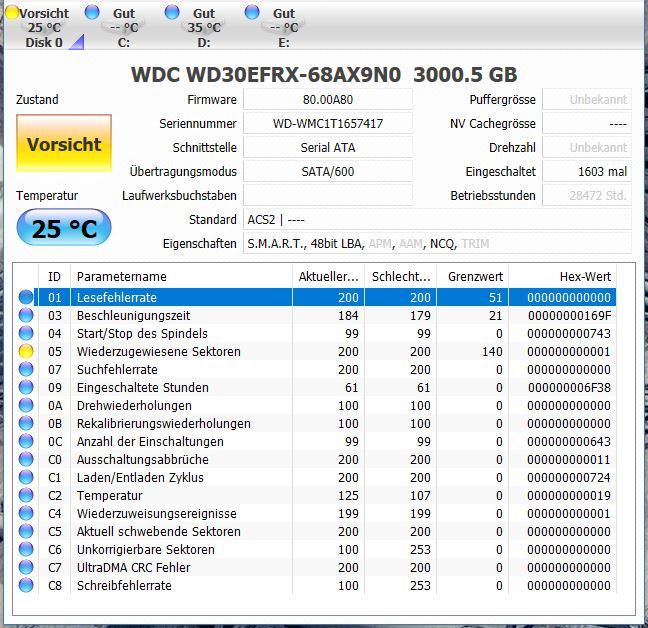This screenshot has height=628, width=648.
Task: Click the Schnittstelle field Serial ATA
Action: point(328,147)
